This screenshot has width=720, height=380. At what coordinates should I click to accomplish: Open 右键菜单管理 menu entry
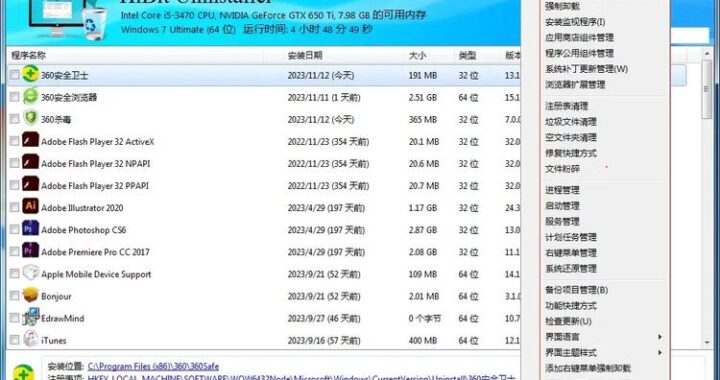[571, 253]
